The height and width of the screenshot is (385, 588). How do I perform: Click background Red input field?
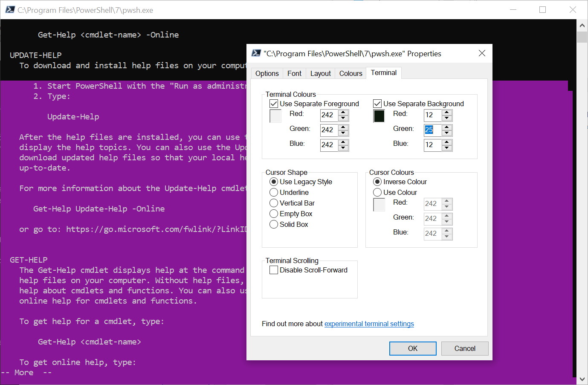pos(433,115)
